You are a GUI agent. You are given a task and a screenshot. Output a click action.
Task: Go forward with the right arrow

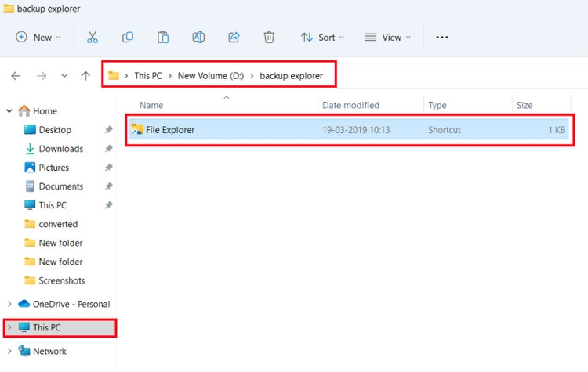pyautogui.click(x=42, y=76)
